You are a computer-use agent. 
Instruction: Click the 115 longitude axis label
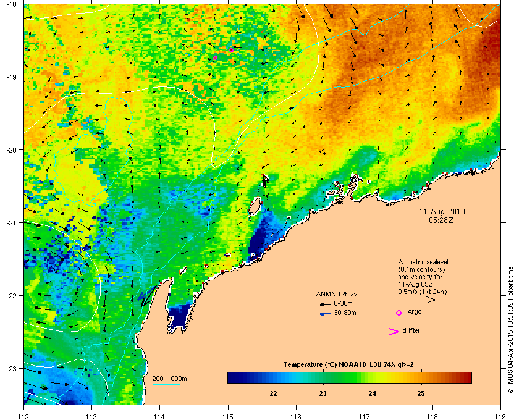[x=228, y=416]
